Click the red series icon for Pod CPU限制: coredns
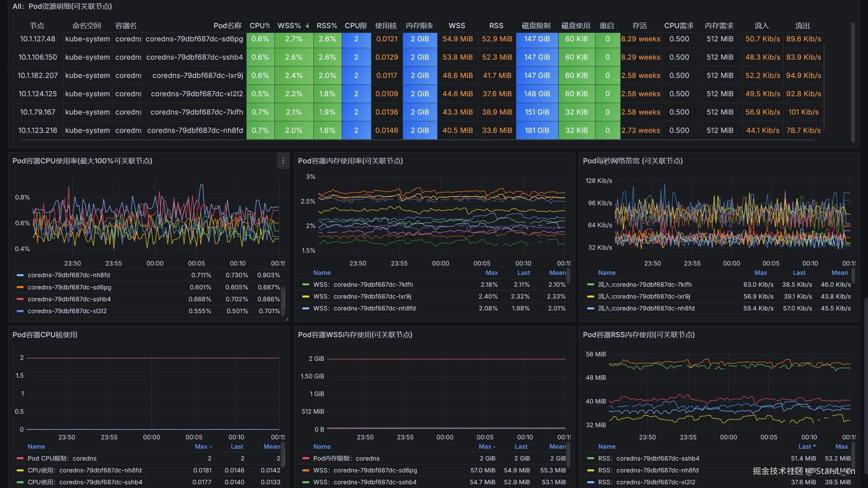Screen dimensions: 868x488 click(20, 459)
